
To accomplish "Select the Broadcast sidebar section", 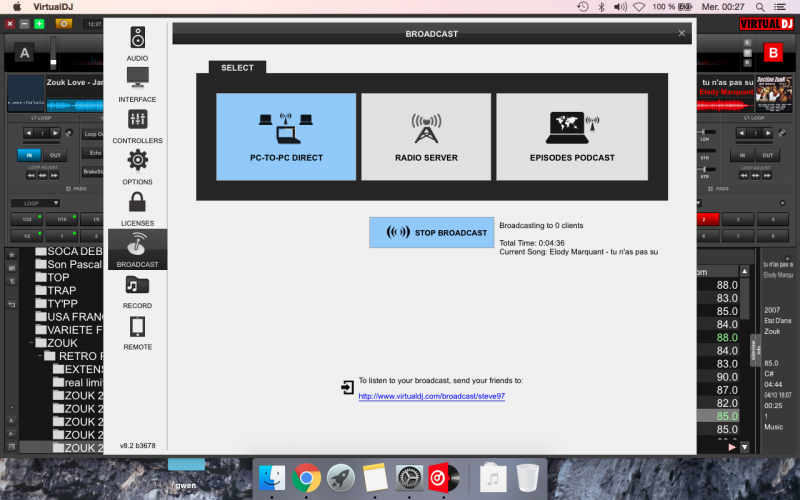I will pos(137,249).
